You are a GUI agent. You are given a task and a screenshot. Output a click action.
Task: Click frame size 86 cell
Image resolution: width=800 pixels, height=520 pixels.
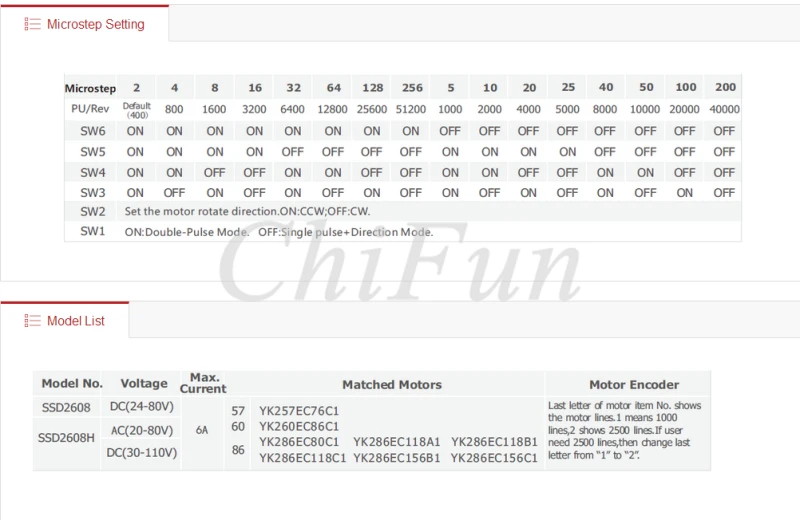click(x=238, y=450)
